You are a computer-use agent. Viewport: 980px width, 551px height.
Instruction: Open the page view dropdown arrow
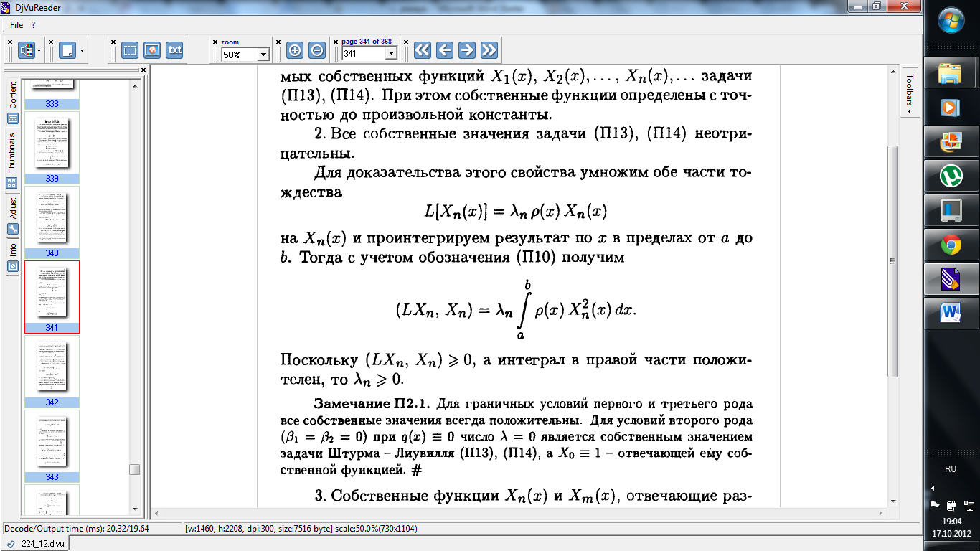point(83,51)
